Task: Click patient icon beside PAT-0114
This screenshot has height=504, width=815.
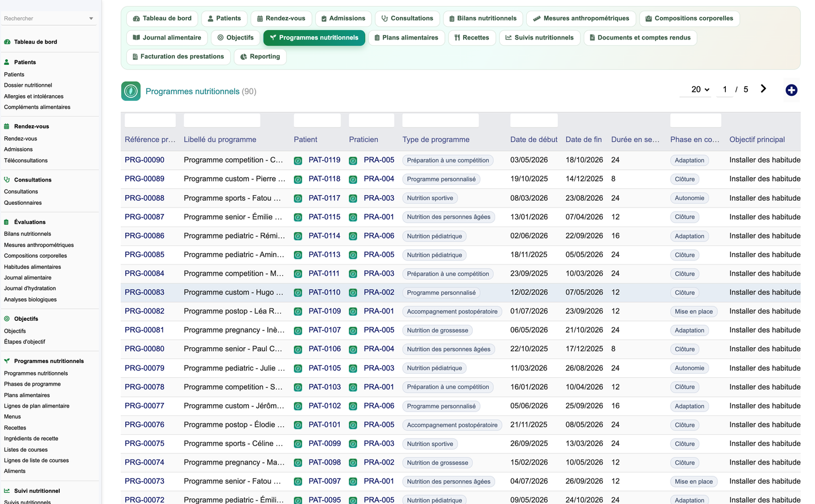Action: (x=298, y=236)
